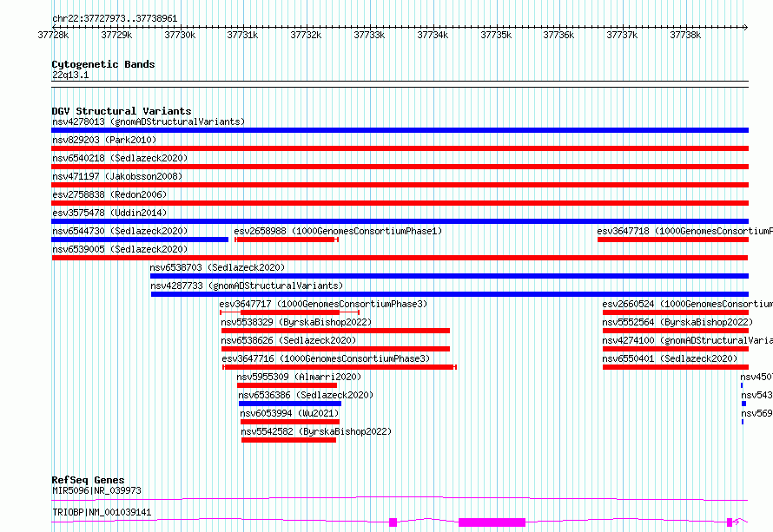Click the MIR5096|NR_039973 gene label

coord(96,490)
